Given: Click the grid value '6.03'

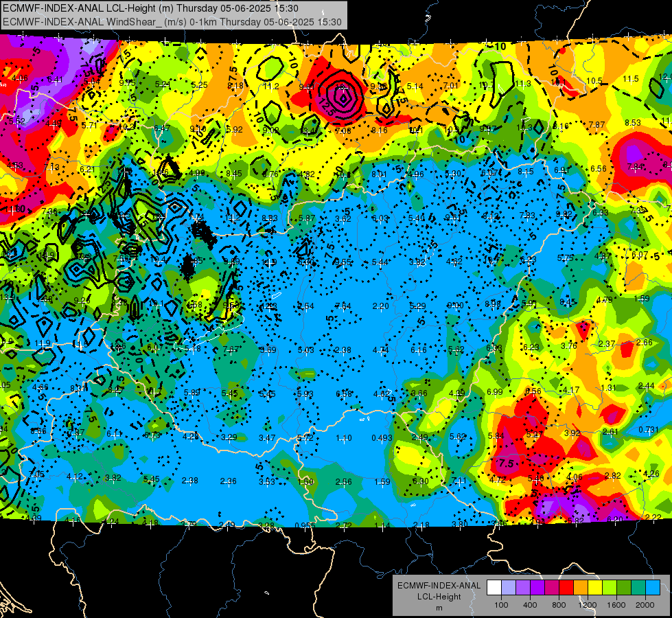Looking at the screenshot, I should (x=380, y=218).
